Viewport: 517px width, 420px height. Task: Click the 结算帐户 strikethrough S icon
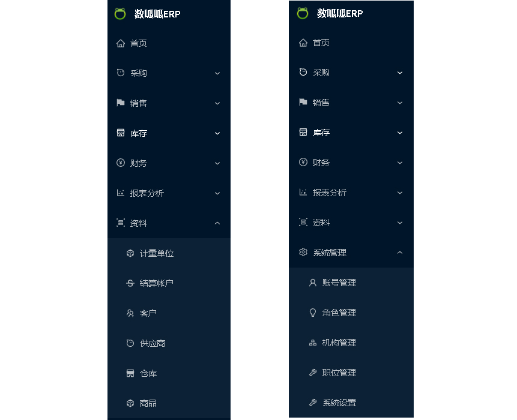click(130, 283)
